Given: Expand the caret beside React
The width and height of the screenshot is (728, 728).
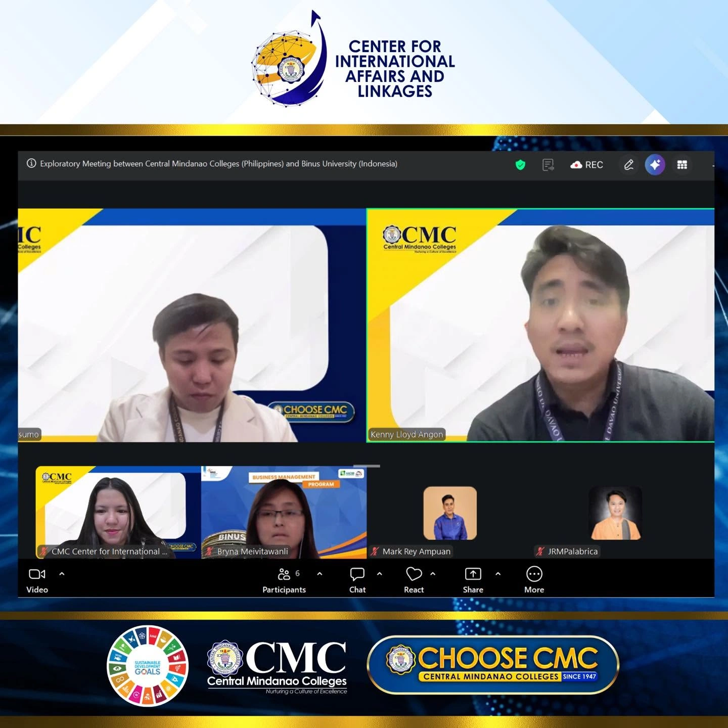Looking at the screenshot, I should (433, 574).
